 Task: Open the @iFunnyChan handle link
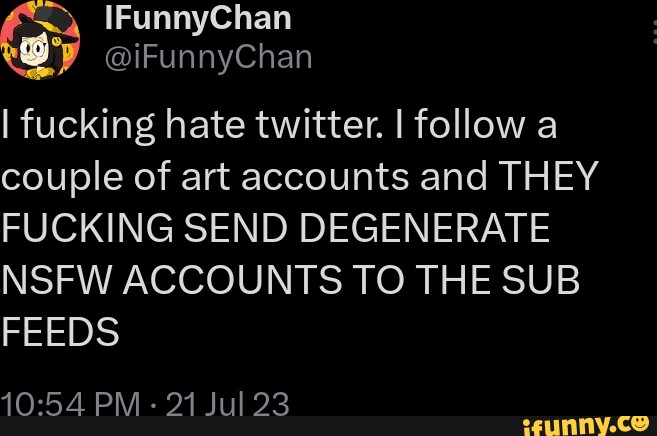click(208, 59)
